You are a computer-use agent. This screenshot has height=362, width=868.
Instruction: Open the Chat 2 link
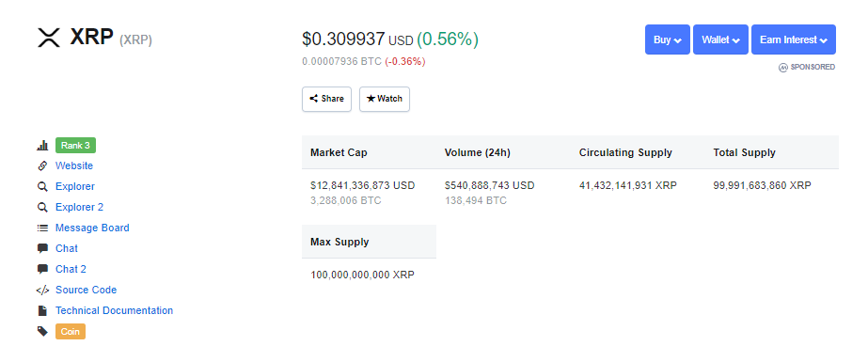click(71, 269)
